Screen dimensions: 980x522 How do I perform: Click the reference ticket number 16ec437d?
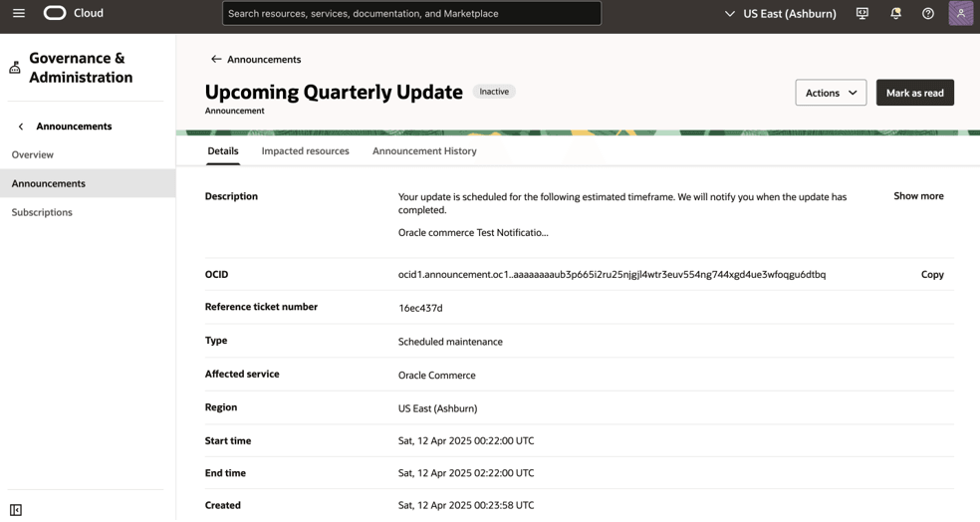point(420,308)
